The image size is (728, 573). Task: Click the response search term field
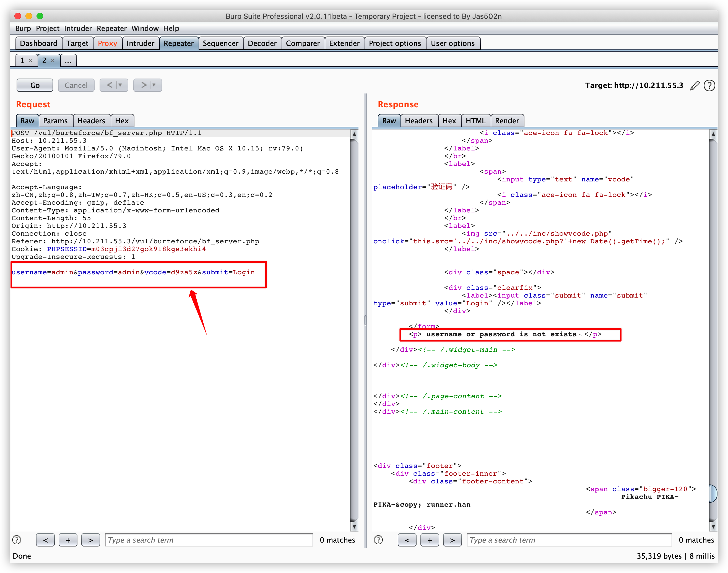pos(569,540)
